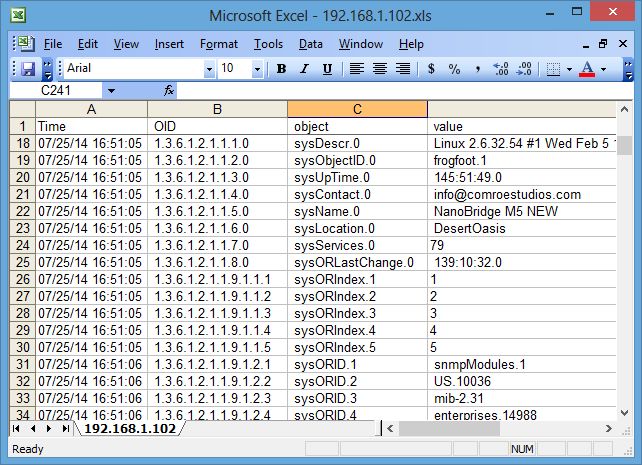Open the Format menu
The image size is (642, 465).
click(x=219, y=44)
